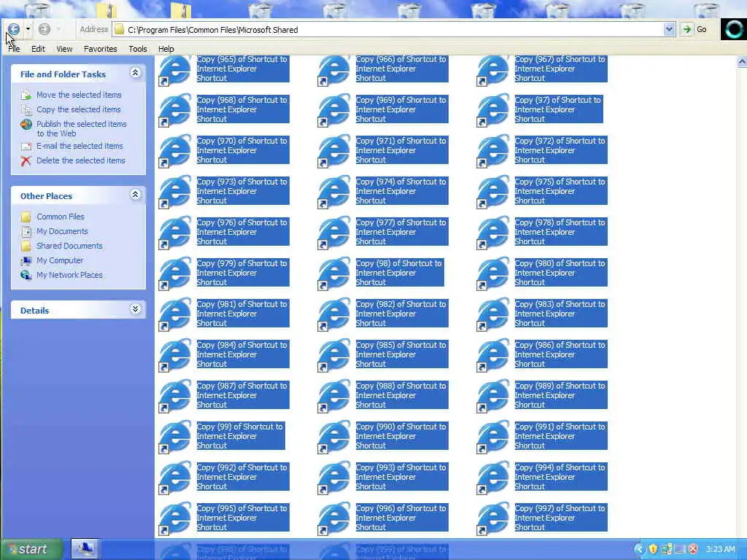Open My Computer from Other Places
Screen dimensions: 747x560
pos(60,260)
